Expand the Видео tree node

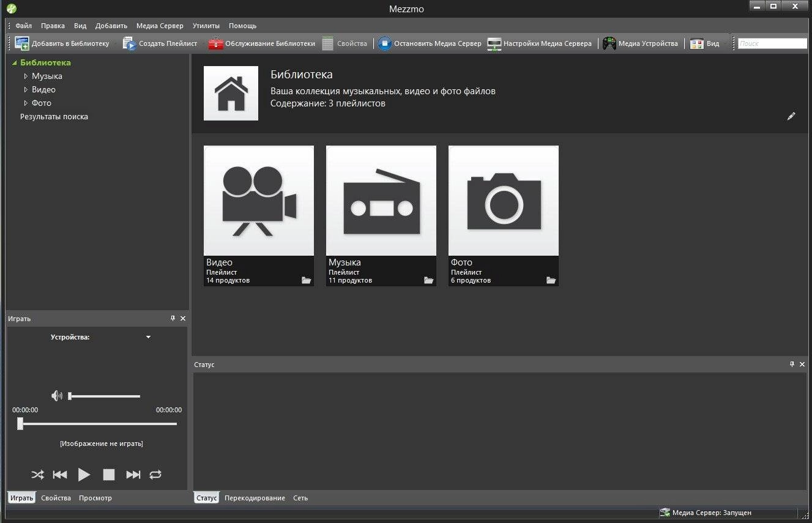pos(26,90)
